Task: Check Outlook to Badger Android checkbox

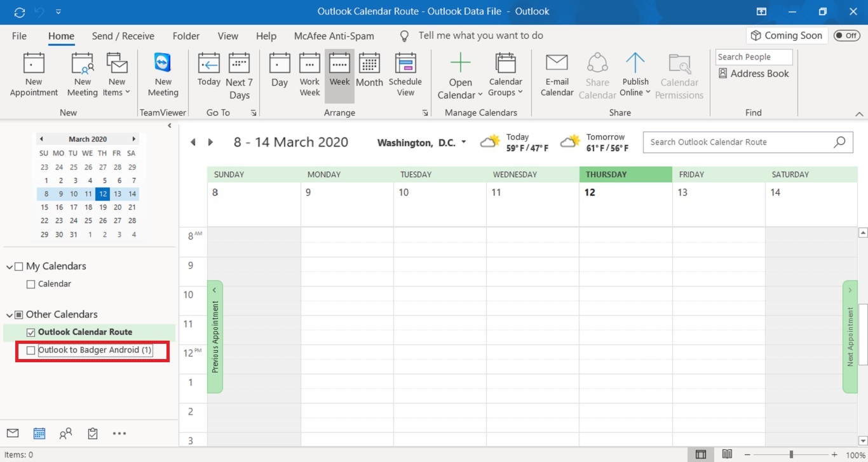Action: point(31,350)
